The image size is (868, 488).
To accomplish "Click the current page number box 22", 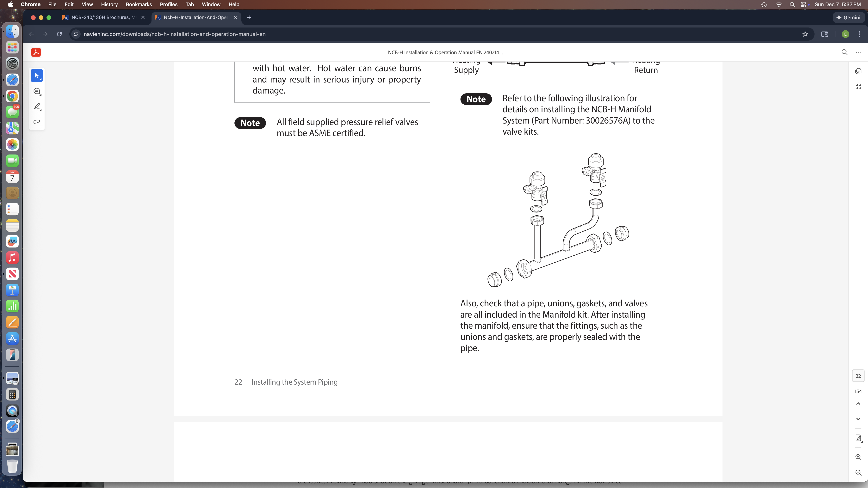I will tap(858, 376).
